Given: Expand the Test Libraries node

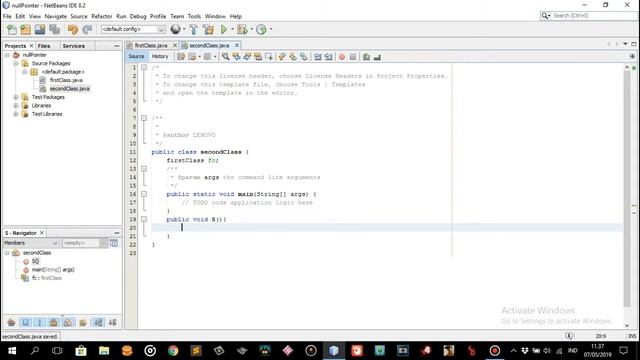Looking at the screenshot, I should tap(16, 114).
